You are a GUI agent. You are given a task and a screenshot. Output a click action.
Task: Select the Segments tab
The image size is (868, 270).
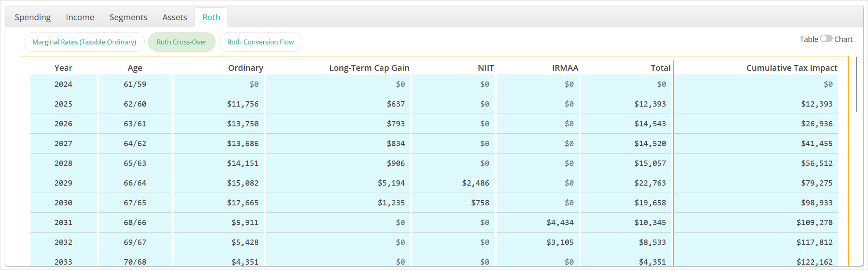(128, 17)
